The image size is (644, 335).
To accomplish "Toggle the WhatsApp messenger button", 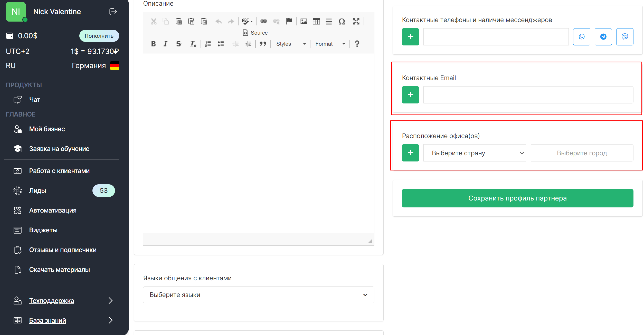I will (x=582, y=37).
